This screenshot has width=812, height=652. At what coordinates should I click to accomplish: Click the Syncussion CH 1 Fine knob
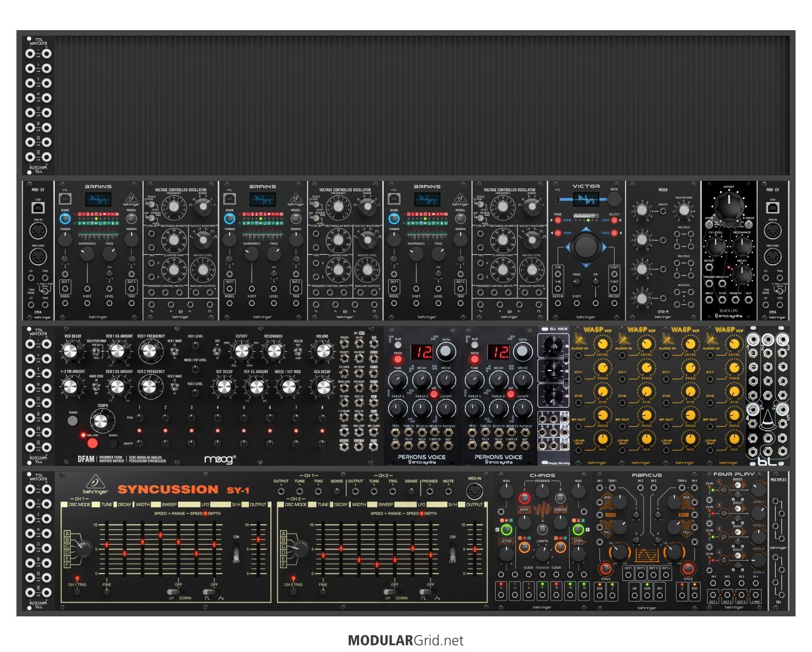pyautogui.click(x=106, y=592)
